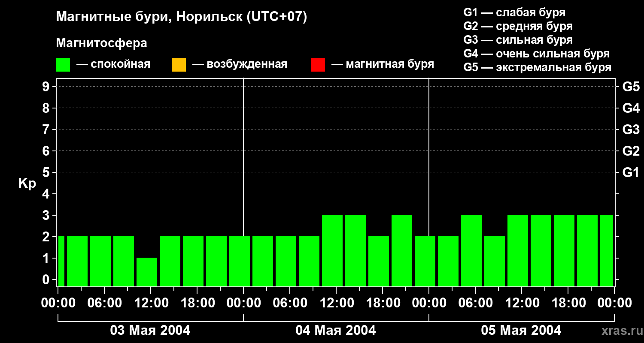Click the "G3 — сильная буря" legend line

coord(518,40)
